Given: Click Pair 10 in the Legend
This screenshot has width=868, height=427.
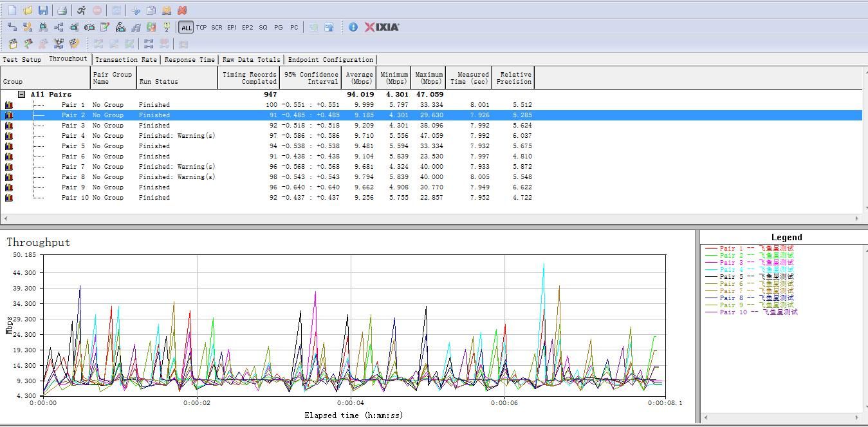Looking at the screenshot, I should pyautogui.click(x=752, y=312).
